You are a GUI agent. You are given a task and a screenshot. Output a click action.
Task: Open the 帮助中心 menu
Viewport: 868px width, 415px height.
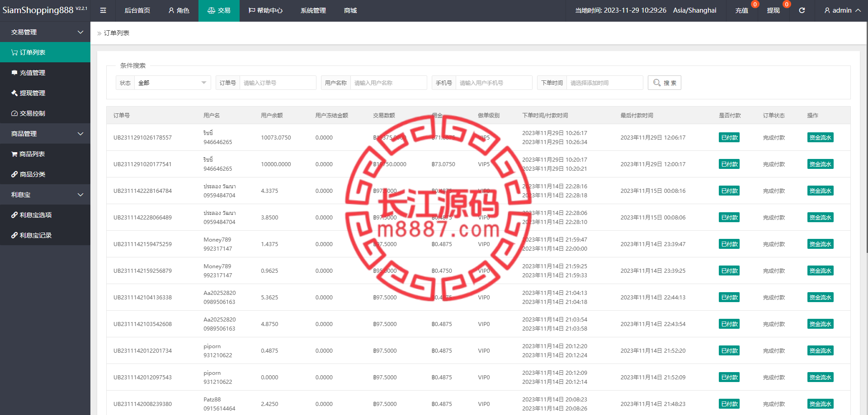coord(265,10)
